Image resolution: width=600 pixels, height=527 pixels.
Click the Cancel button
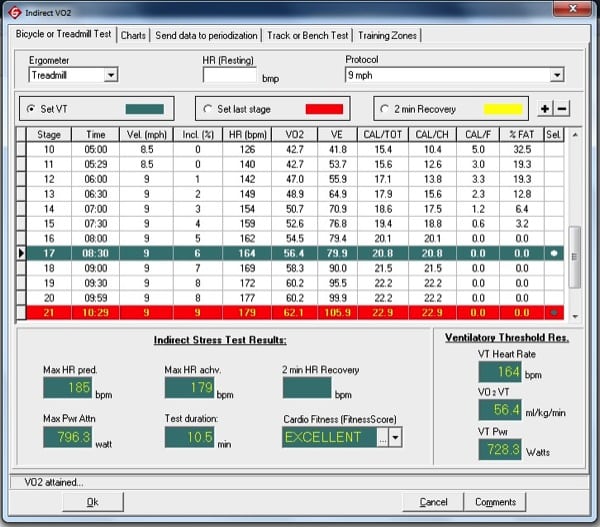click(433, 502)
